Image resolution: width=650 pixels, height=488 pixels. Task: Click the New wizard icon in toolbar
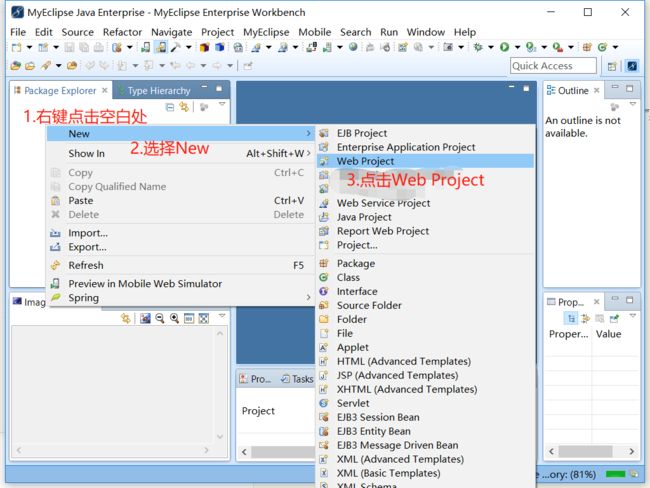click(17, 47)
